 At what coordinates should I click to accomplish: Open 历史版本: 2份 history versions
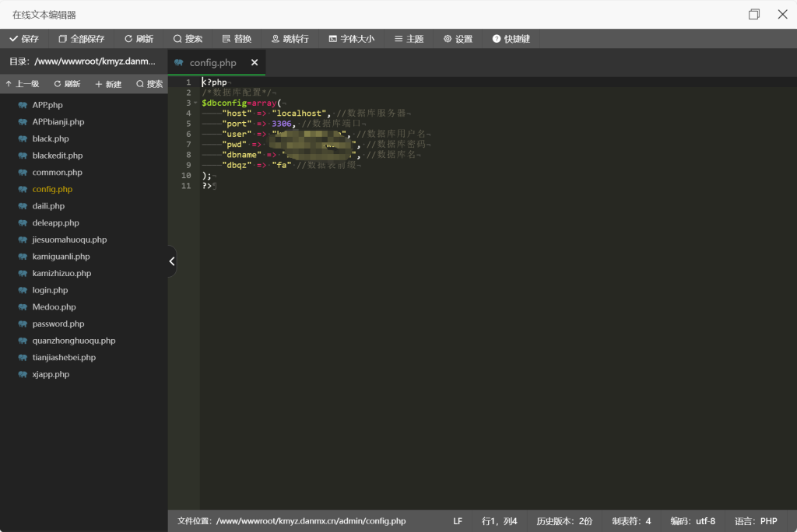point(564,521)
